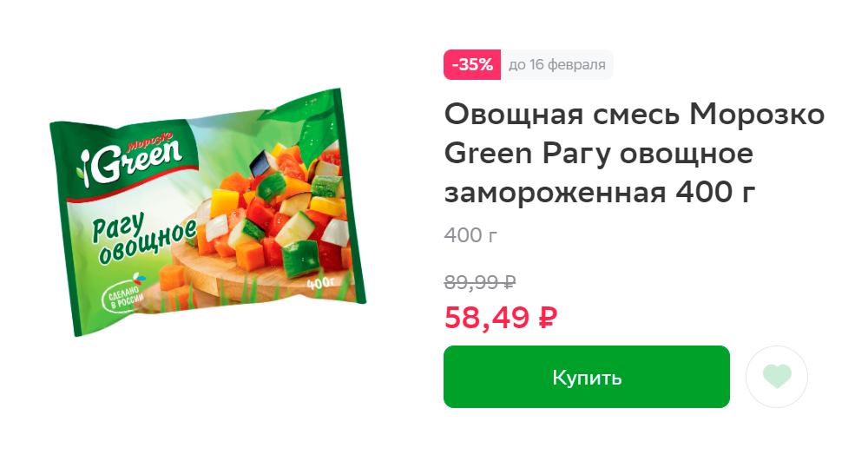Image resolution: width=868 pixels, height=474 pixels.
Task: Click the word Green in product title
Action: click(x=488, y=154)
